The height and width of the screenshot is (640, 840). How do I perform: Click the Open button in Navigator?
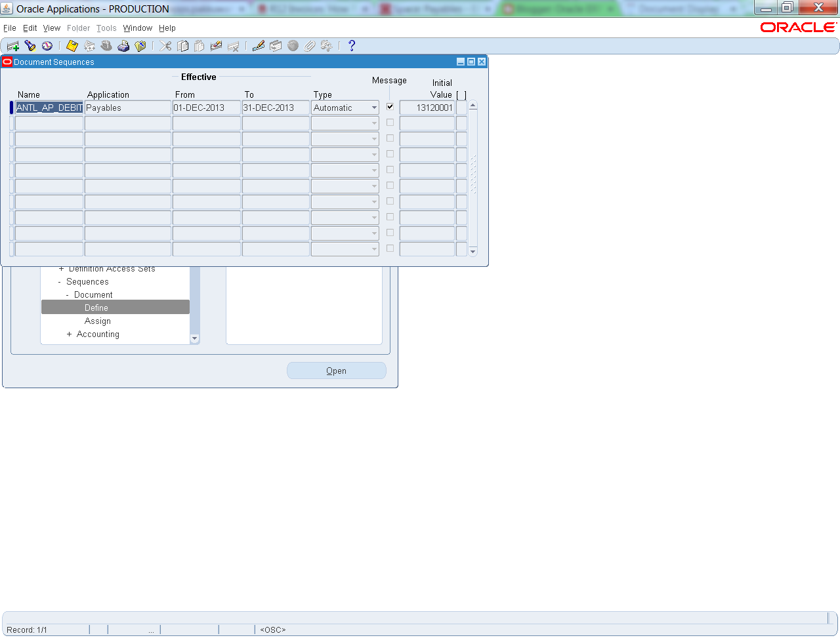[337, 370]
